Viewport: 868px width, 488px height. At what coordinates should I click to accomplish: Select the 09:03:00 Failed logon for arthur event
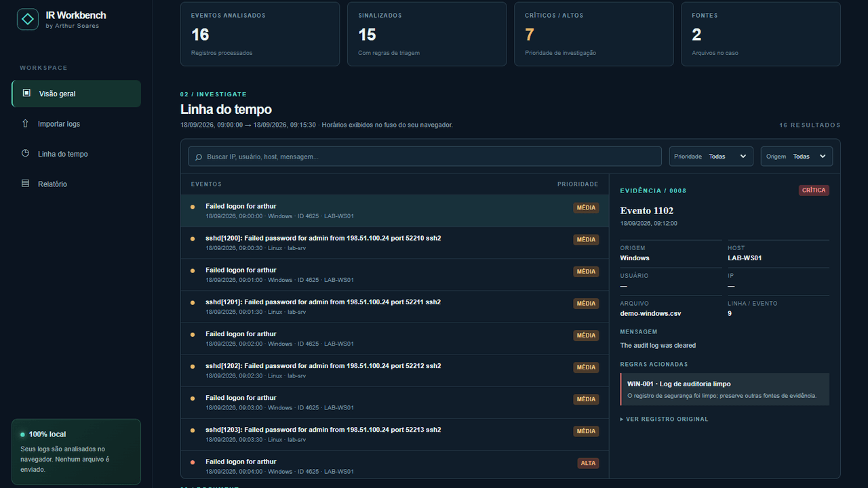[x=395, y=403]
